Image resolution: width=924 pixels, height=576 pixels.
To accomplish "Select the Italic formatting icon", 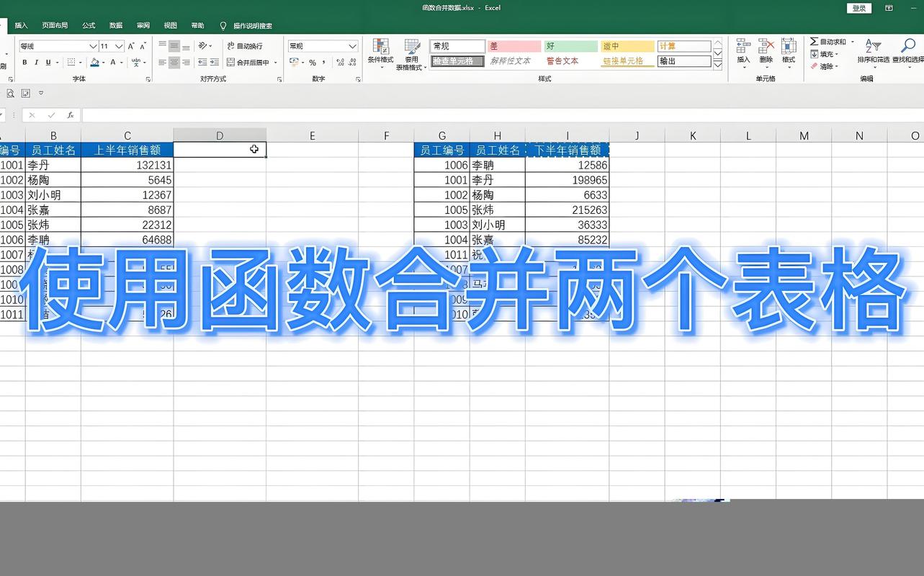I will [35, 63].
